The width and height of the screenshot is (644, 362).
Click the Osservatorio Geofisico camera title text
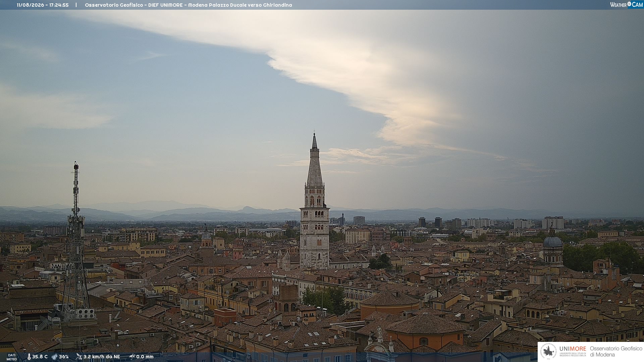[x=189, y=5]
